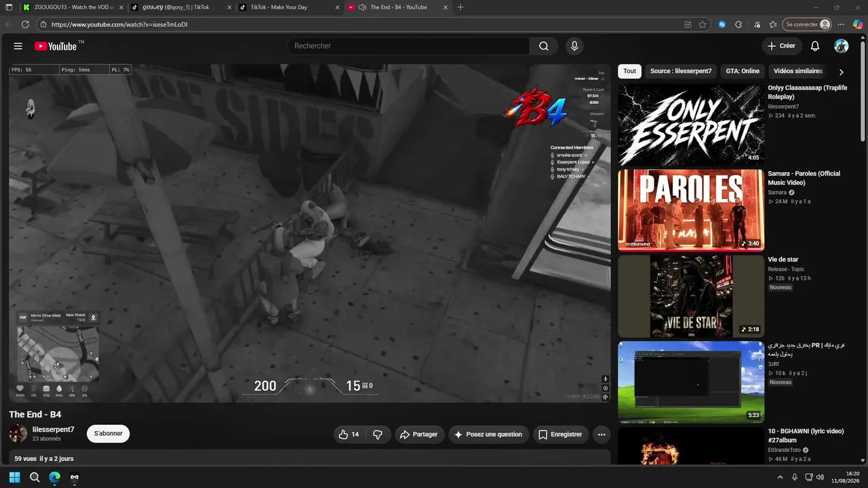This screenshot has height=488, width=868.
Task: Open ElGrandeToto channel name
Action: coord(785,450)
